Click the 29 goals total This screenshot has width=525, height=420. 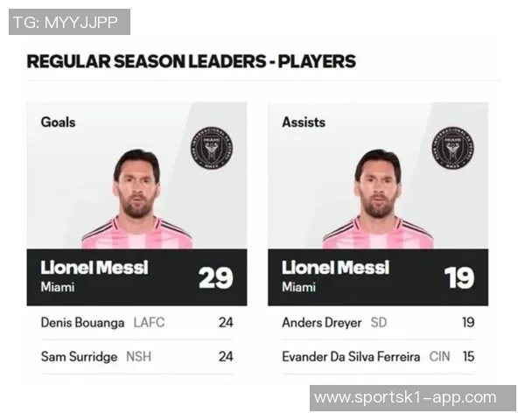coord(215,277)
